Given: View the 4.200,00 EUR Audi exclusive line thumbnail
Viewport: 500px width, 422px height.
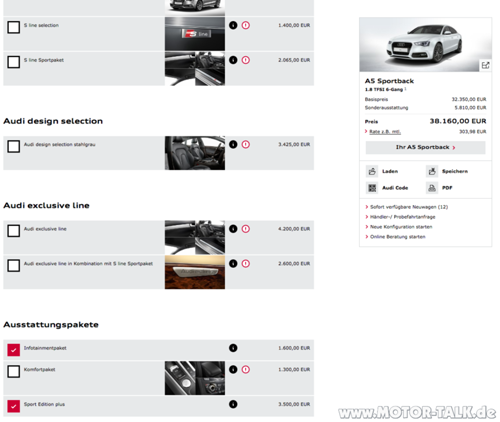Looking at the screenshot, I should [x=195, y=237].
